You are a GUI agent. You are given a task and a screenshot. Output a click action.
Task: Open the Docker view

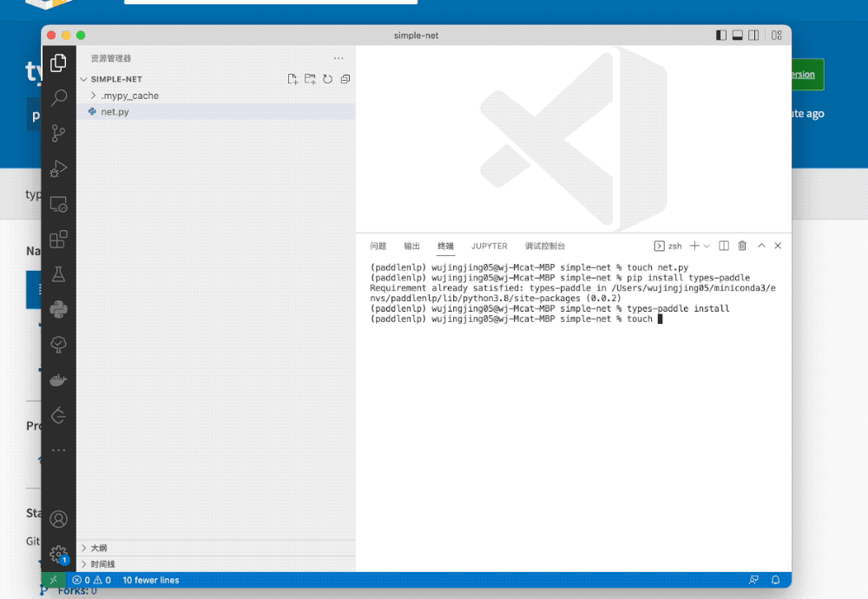[x=58, y=380]
